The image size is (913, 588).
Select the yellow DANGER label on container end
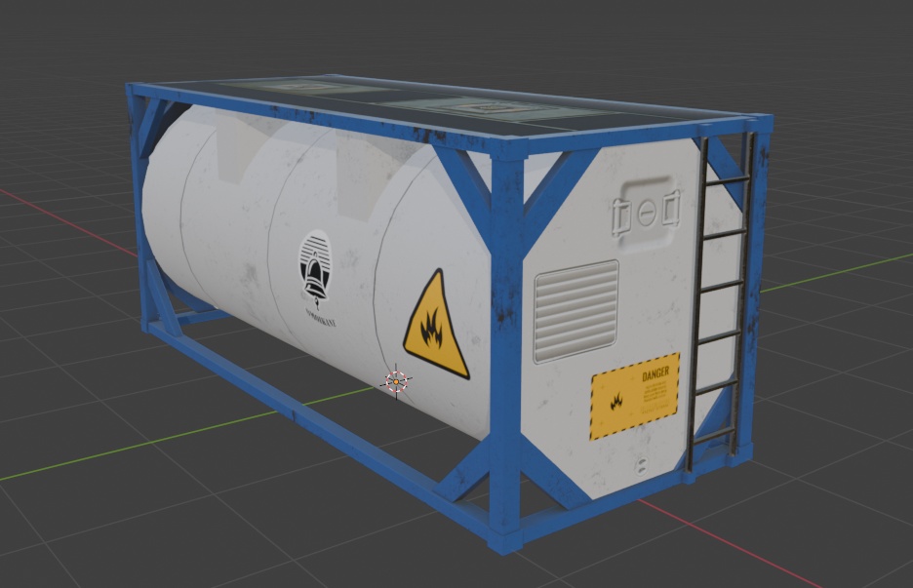tap(635, 396)
